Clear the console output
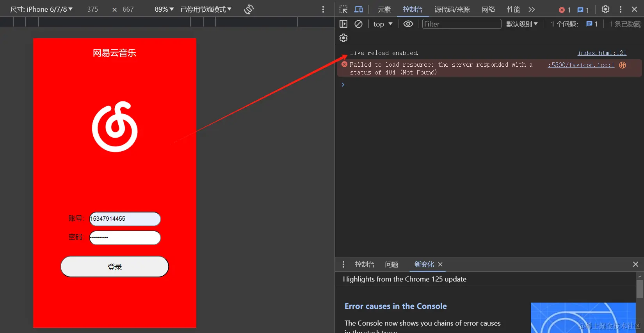644x333 pixels. pyautogui.click(x=358, y=24)
